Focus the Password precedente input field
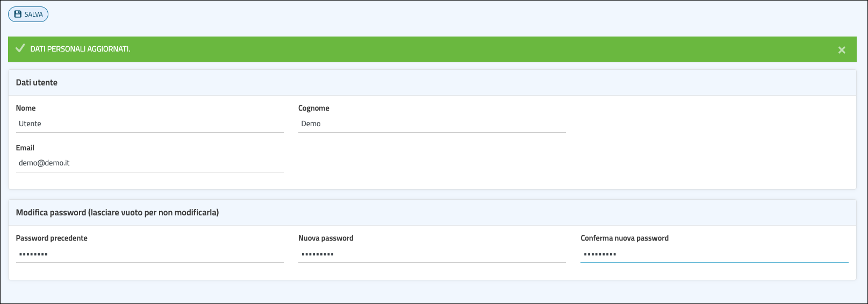The width and height of the screenshot is (868, 304). pos(149,254)
